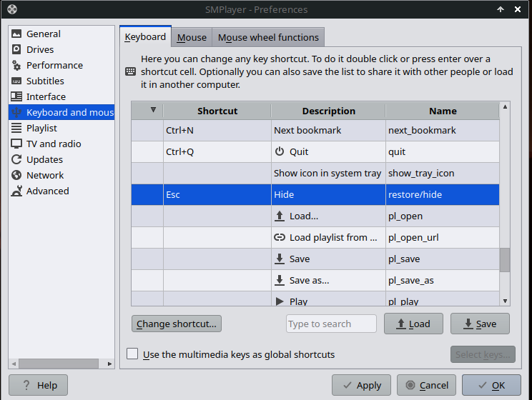Open the Mouse wheel functions tab
The image size is (532, 400).
(x=268, y=37)
